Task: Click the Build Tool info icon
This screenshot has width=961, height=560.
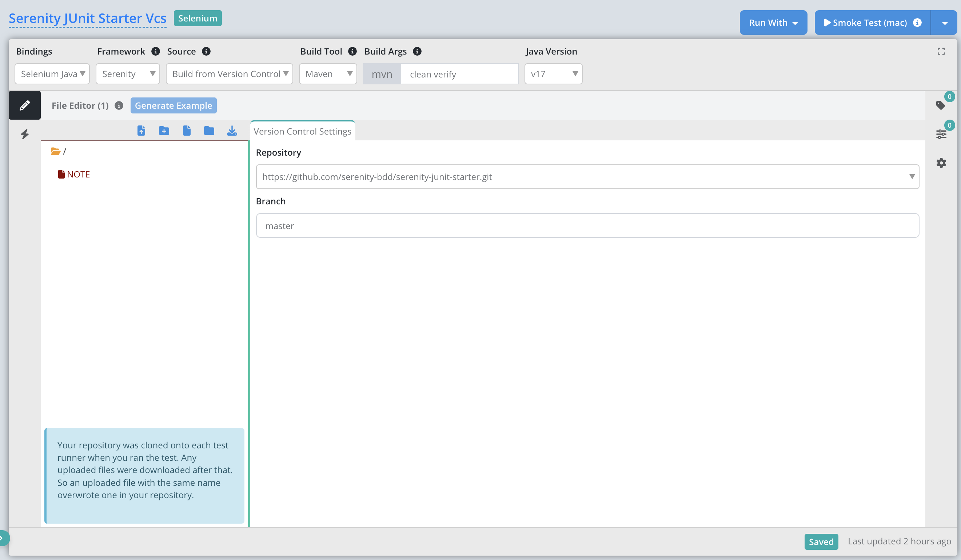Action: 352,51
